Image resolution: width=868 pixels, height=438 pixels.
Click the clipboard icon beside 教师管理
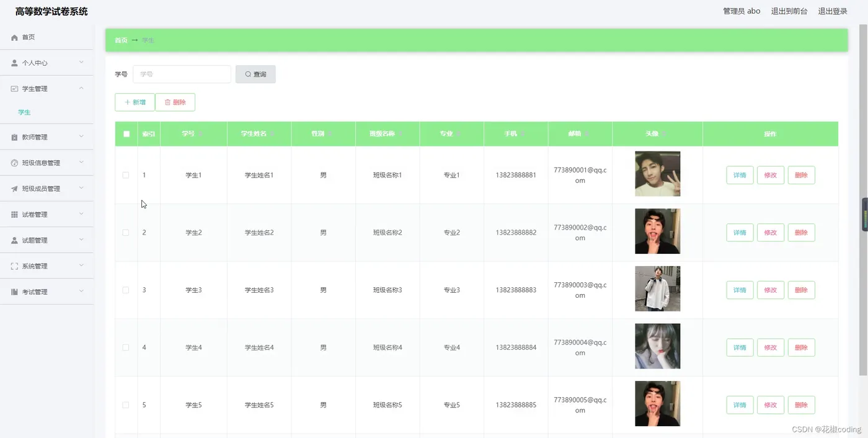[x=14, y=137]
